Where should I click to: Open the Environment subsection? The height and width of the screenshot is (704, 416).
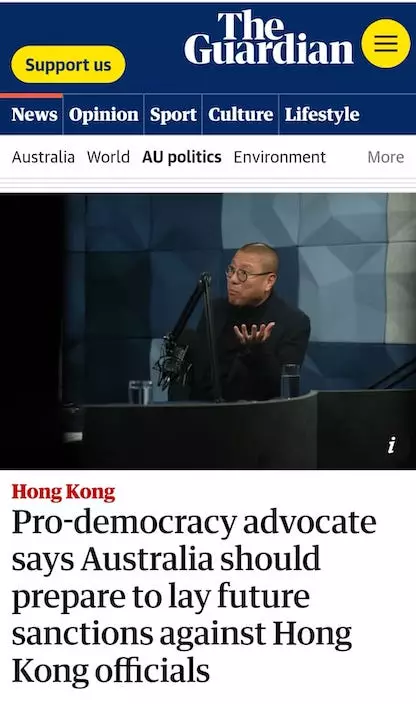(280, 157)
